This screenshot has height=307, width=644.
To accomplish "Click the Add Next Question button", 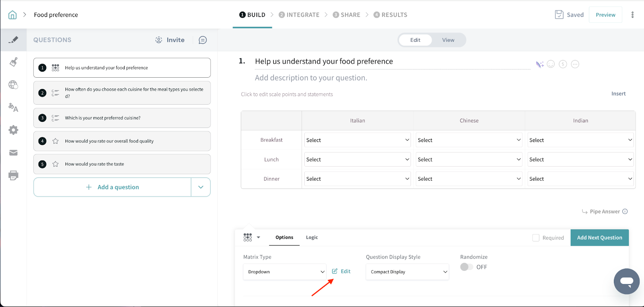I will point(599,238).
